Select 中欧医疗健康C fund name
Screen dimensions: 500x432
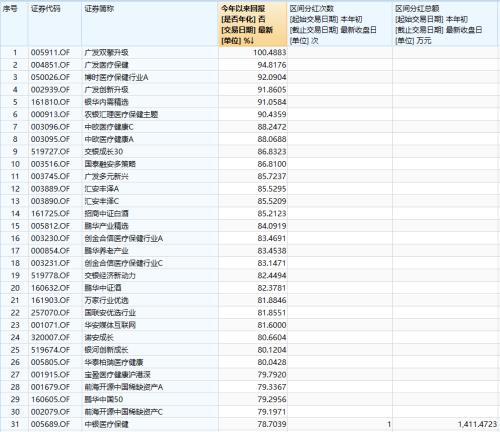tap(109, 127)
